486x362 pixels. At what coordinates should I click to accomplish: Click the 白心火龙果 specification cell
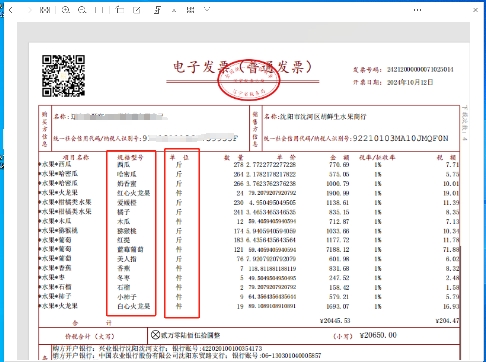coord(134,306)
